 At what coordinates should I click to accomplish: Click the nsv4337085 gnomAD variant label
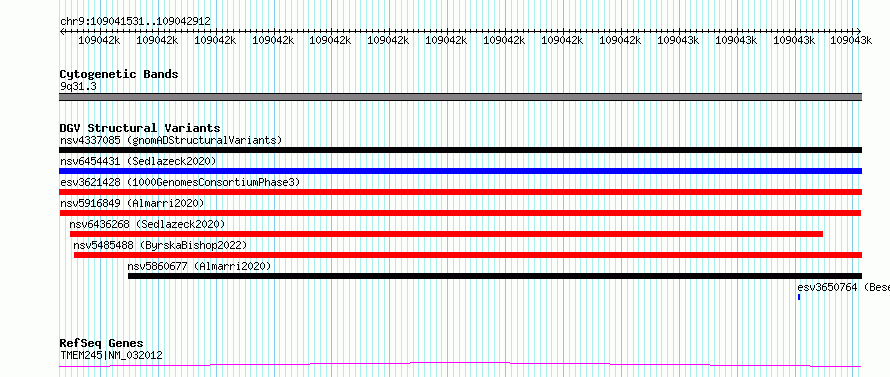point(171,140)
